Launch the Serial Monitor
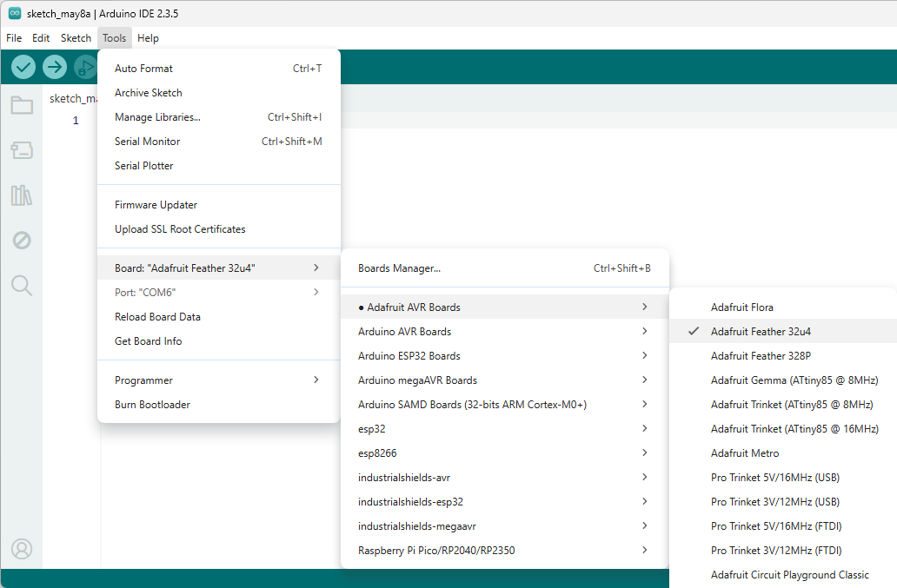The image size is (897, 588). pos(219,142)
